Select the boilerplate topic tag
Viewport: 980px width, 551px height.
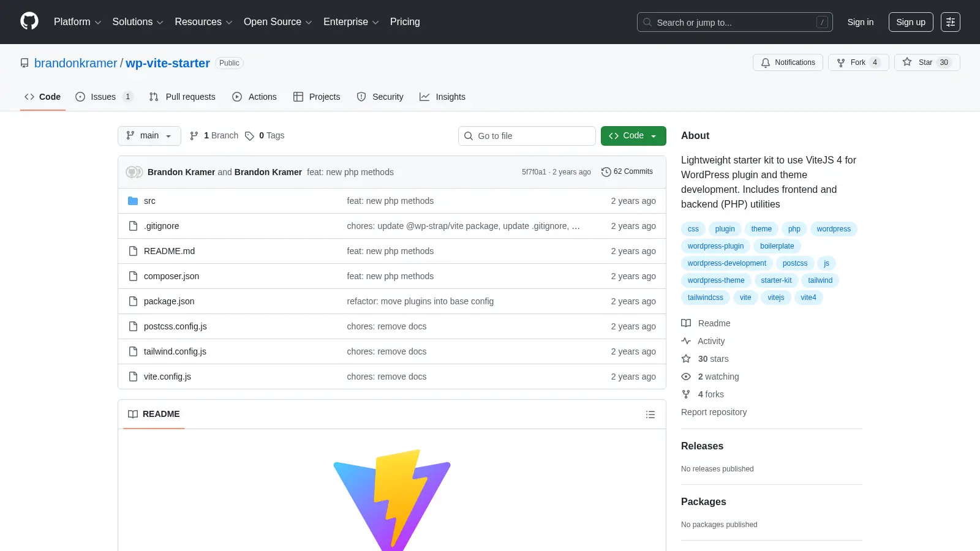[777, 246]
